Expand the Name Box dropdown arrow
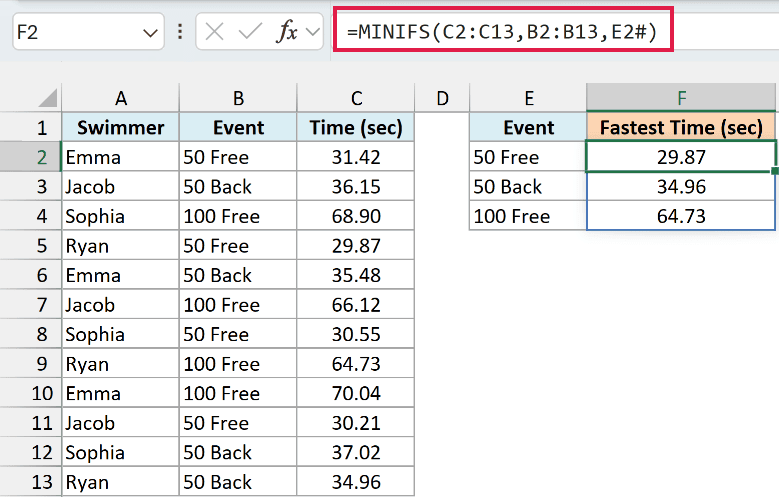 [150, 33]
